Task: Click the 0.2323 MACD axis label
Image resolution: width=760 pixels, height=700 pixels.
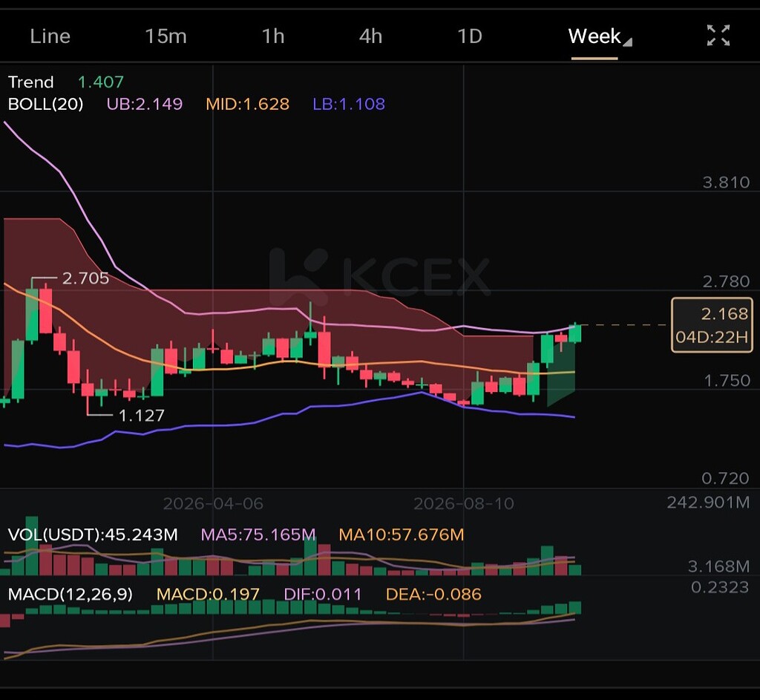Action: click(720, 587)
